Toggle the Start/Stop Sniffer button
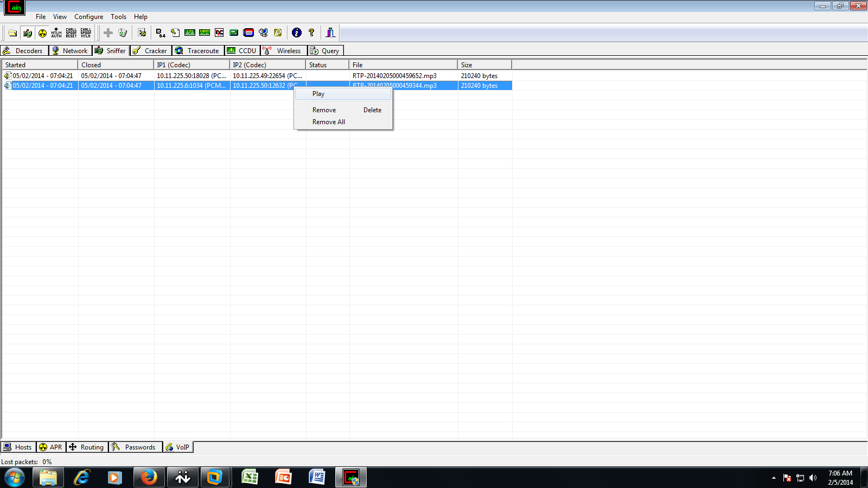The width and height of the screenshot is (868, 488). click(27, 33)
